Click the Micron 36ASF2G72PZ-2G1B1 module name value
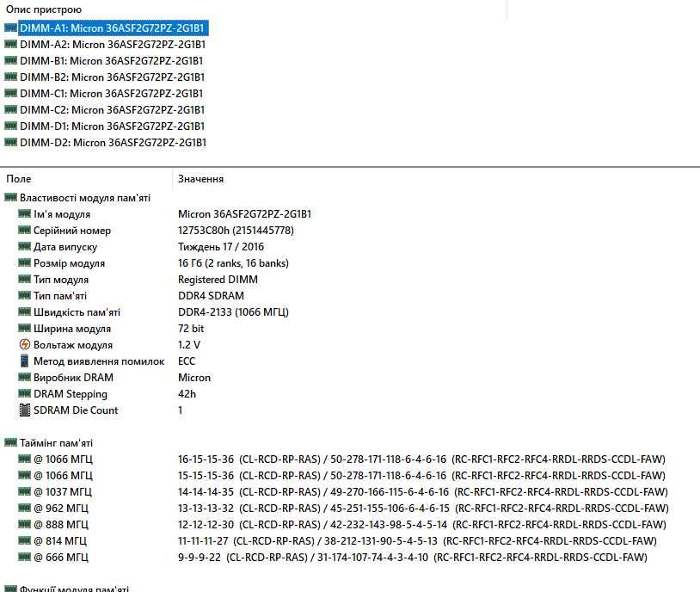 pos(244,214)
